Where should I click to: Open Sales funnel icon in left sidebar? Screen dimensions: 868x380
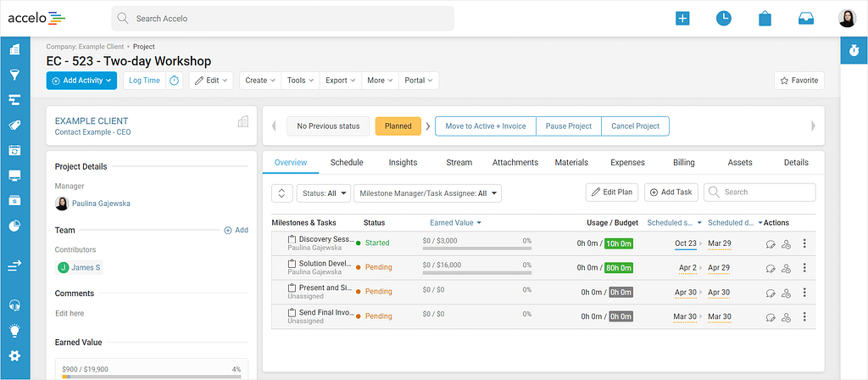click(15, 75)
